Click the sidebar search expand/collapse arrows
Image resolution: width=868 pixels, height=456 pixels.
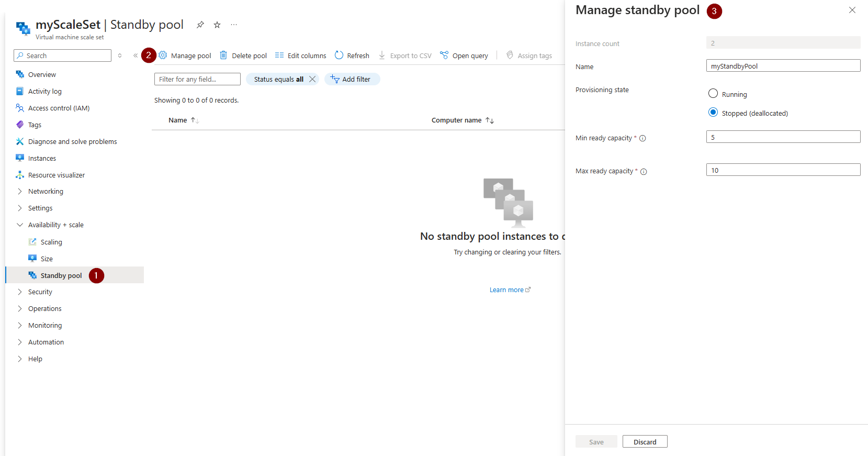[x=120, y=55]
